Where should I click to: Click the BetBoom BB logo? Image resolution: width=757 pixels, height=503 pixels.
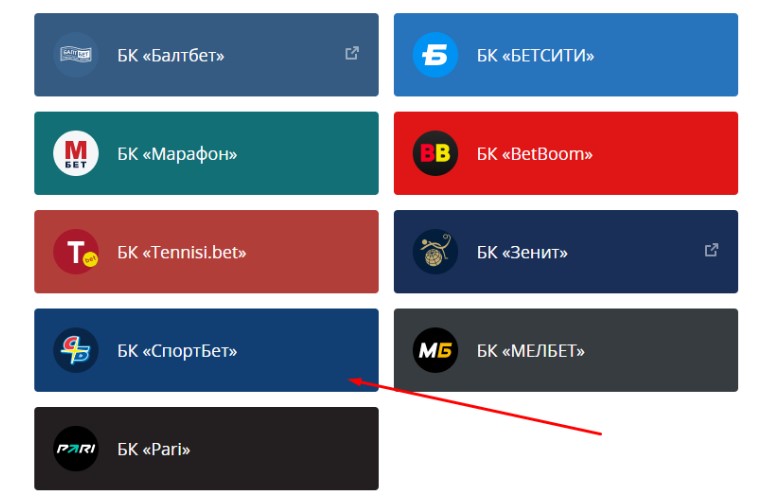435,153
